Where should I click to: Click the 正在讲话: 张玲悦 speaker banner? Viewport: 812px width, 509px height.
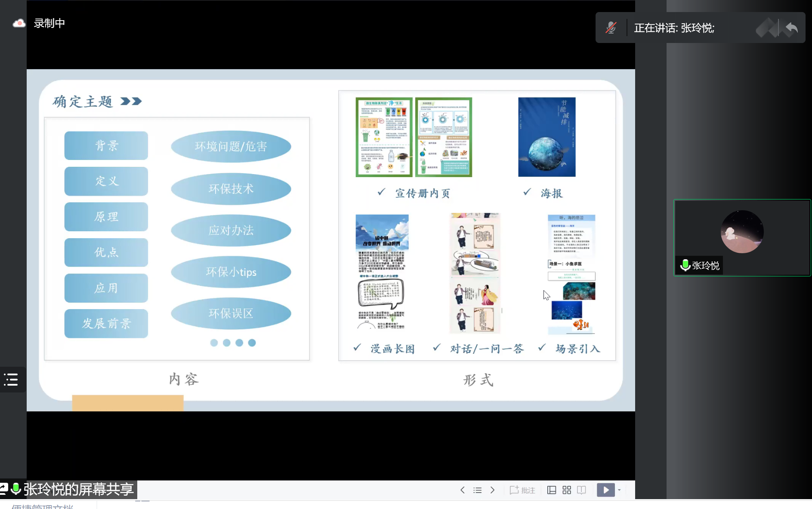(x=674, y=28)
